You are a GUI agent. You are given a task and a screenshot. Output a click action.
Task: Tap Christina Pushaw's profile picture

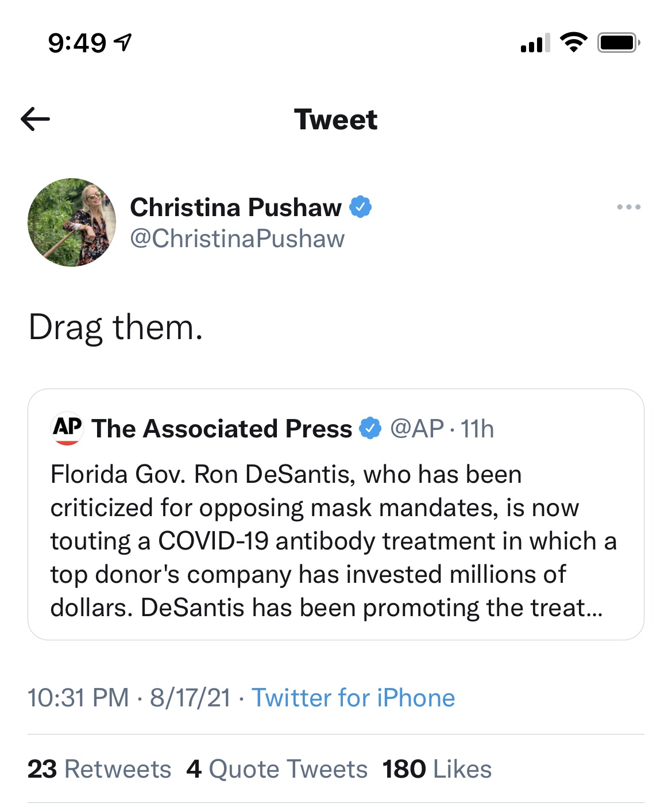pos(72,222)
